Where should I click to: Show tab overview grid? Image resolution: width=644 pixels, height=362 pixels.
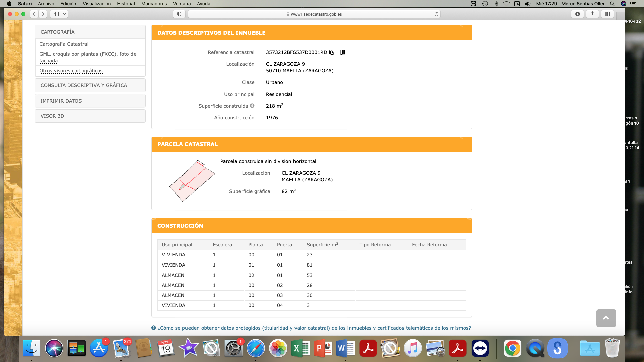point(607,14)
